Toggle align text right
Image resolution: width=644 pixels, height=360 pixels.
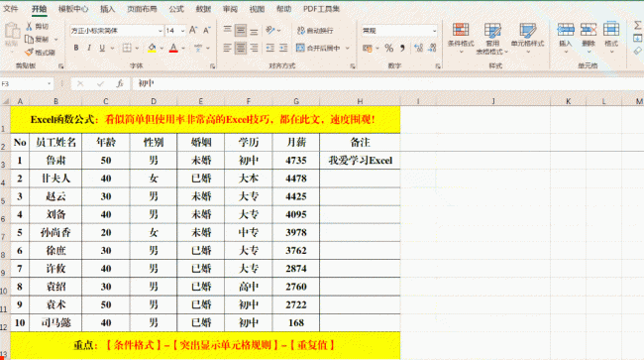(255, 48)
